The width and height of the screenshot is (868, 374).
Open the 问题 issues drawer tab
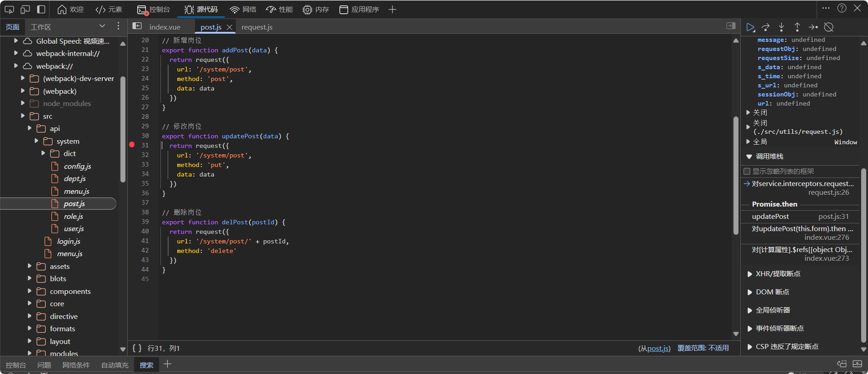pos(44,365)
